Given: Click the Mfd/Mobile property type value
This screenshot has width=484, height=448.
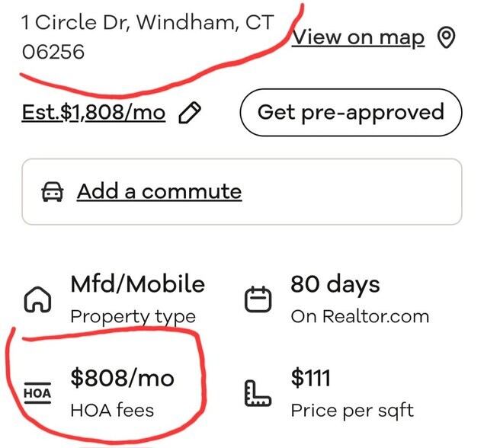Looking at the screenshot, I should tap(137, 284).
